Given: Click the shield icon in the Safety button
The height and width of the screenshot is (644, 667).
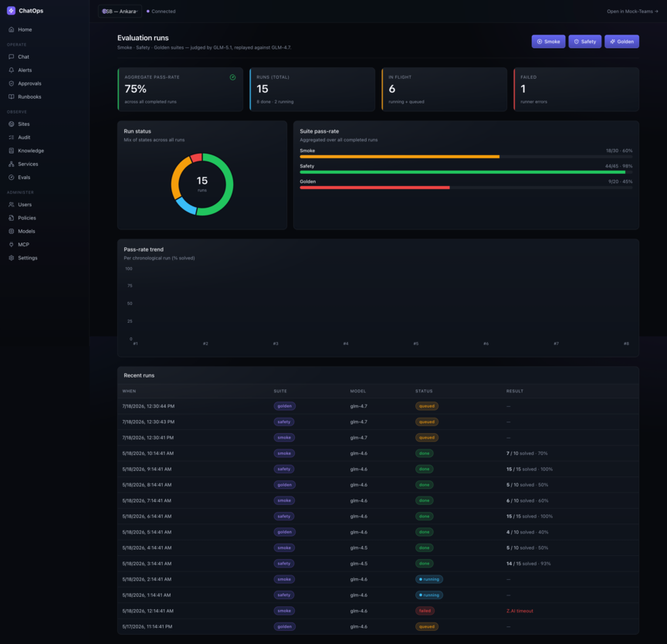Looking at the screenshot, I should point(577,41).
